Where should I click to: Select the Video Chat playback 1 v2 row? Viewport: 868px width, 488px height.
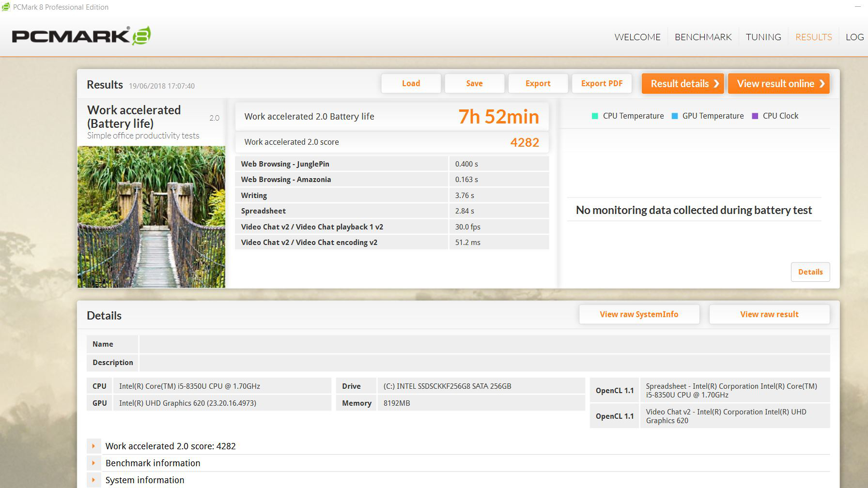pyautogui.click(x=392, y=227)
